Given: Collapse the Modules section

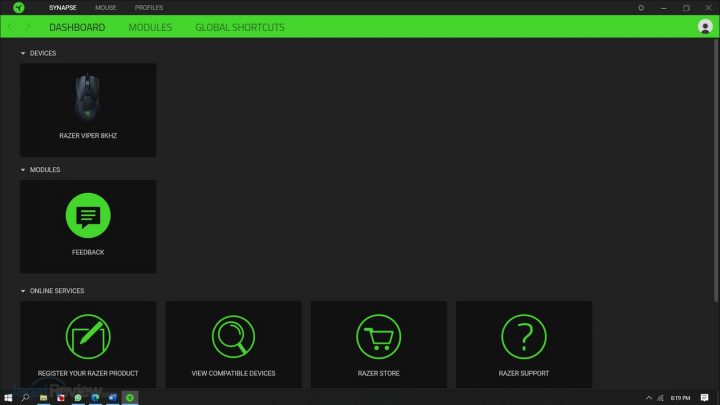Looking at the screenshot, I should coord(23,170).
